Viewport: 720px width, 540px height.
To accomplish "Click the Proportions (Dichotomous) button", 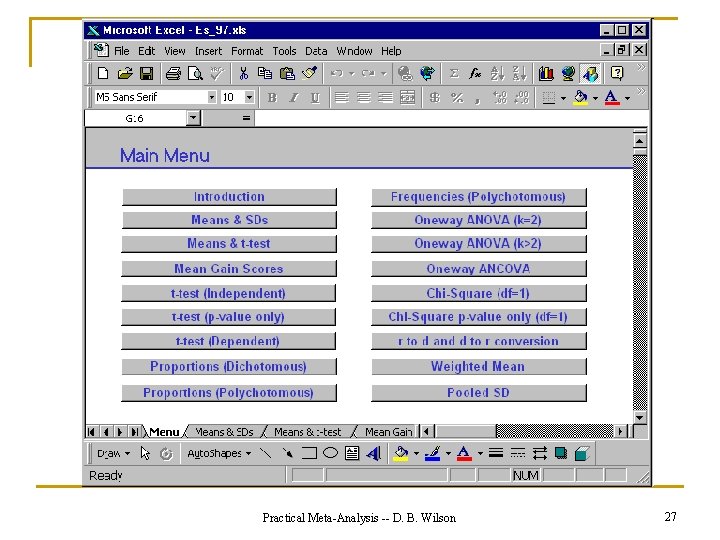I will coord(229,366).
